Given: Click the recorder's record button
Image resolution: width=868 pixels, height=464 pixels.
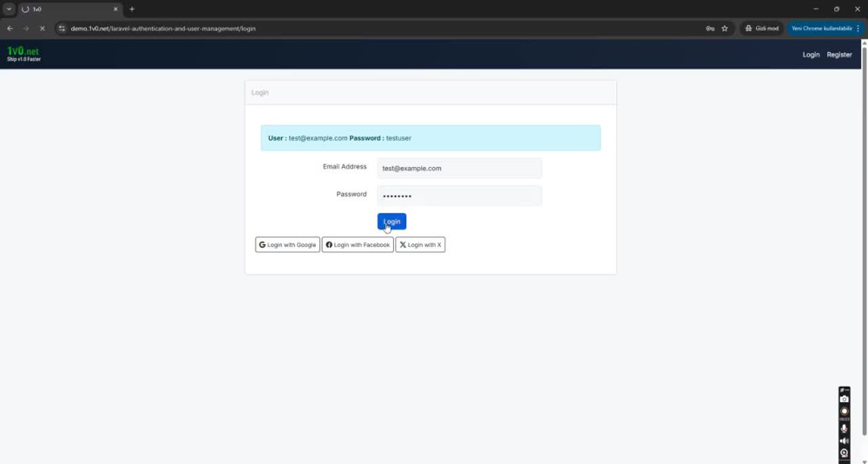Looking at the screenshot, I should pos(845,411).
